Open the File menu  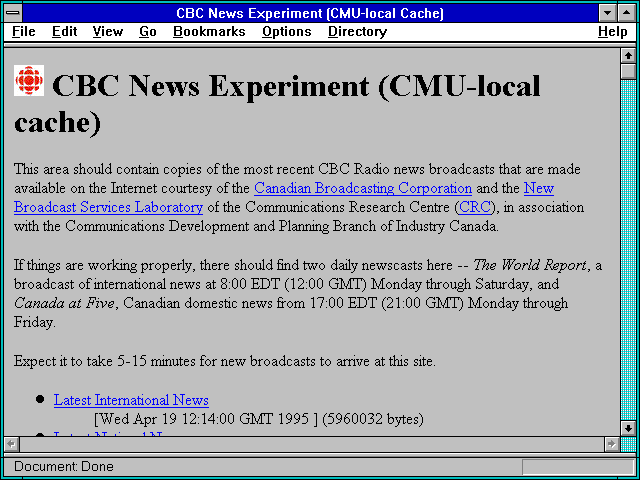tap(24, 32)
